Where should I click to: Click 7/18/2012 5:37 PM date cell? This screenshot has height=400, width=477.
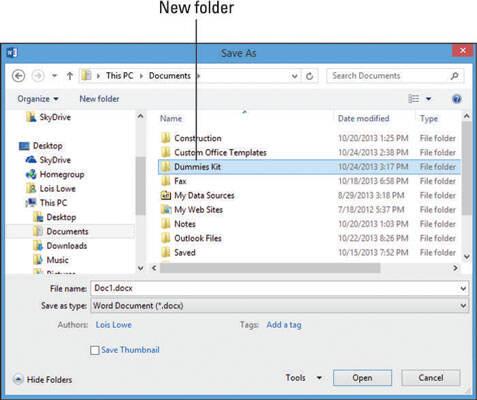point(371,210)
